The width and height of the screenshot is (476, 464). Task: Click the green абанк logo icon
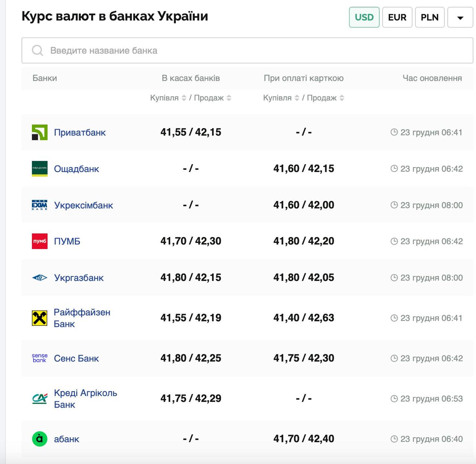point(39,439)
